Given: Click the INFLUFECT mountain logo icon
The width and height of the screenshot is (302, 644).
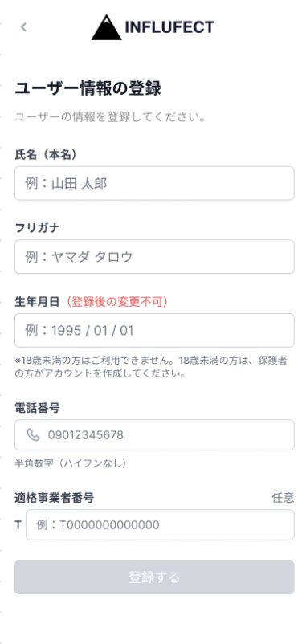Looking at the screenshot, I should pyautogui.click(x=106, y=27).
